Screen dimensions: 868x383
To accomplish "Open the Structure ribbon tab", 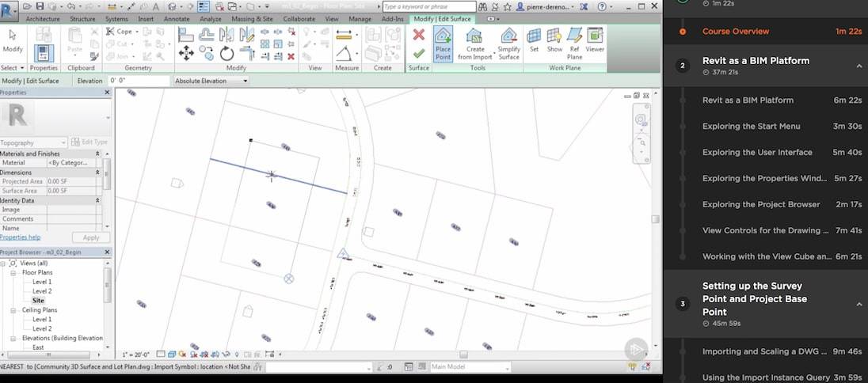I will pos(82,19).
